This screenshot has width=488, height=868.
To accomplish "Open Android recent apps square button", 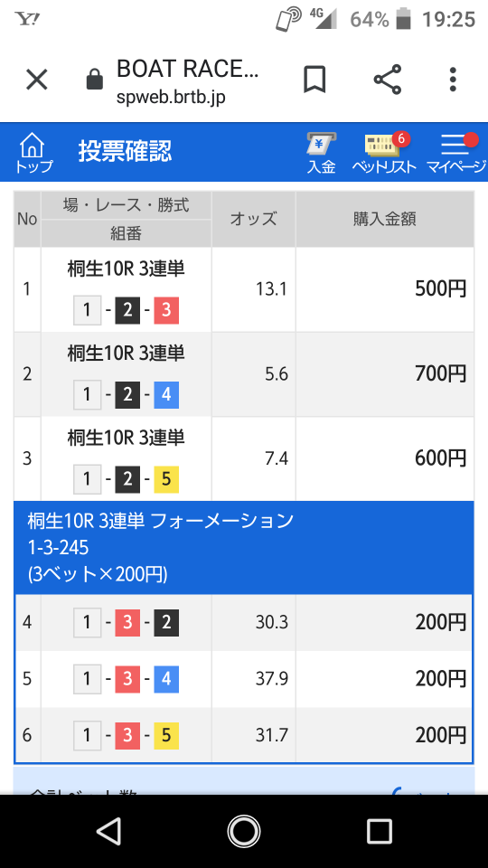I will coord(379,831).
